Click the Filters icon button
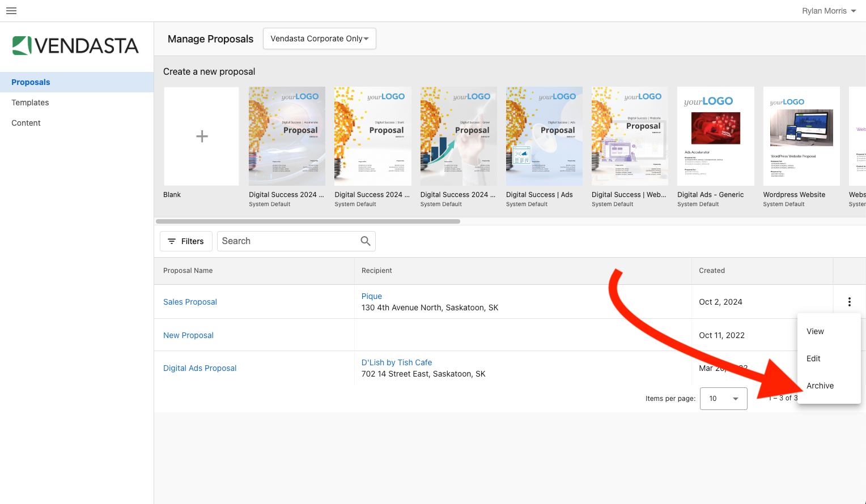This screenshot has height=504, width=866. pos(186,241)
